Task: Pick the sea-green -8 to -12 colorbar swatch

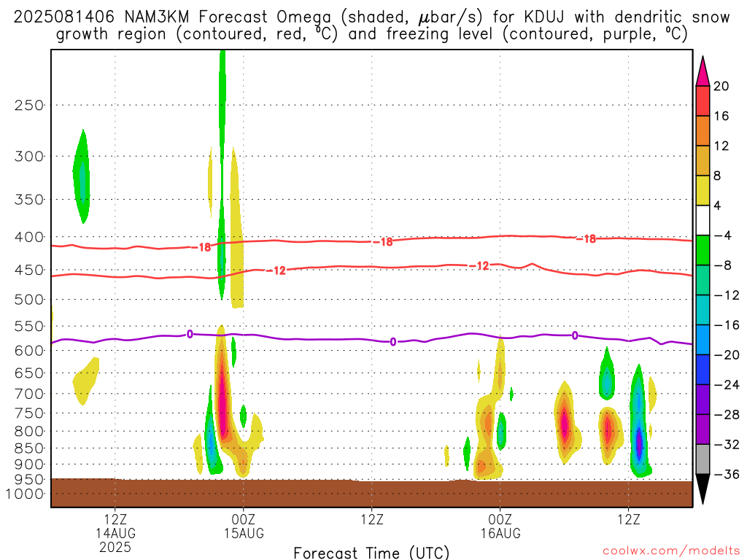Action: [703, 281]
